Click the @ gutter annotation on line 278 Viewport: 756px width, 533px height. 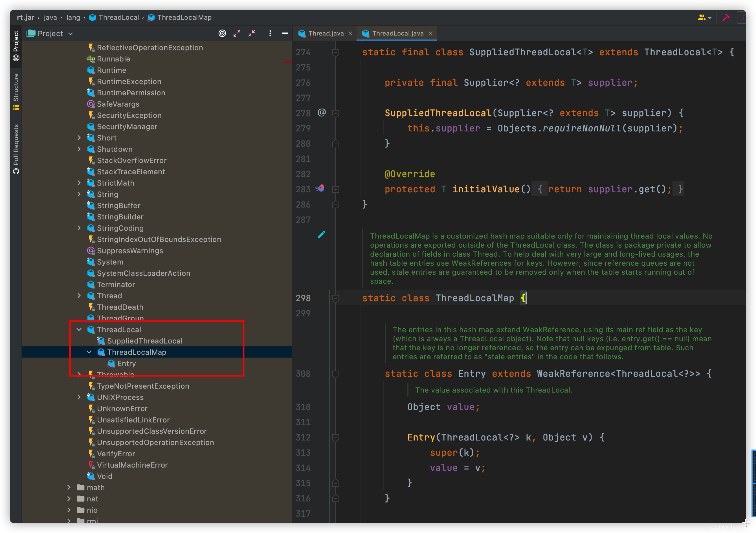pos(322,113)
